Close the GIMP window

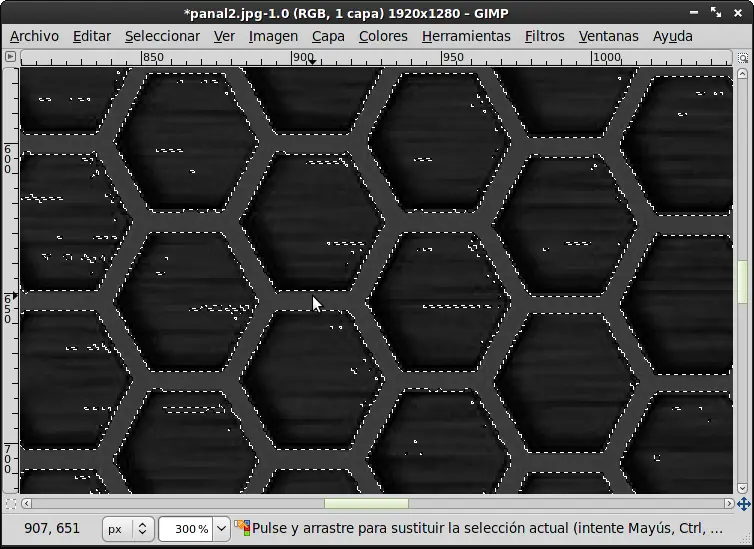tap(738, 13)
